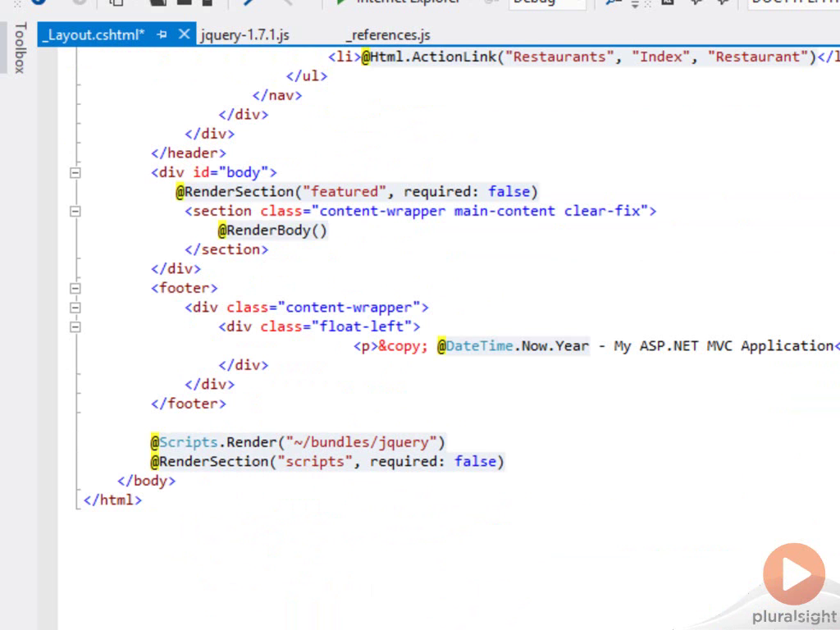
Task: Click the "featured" RenderSection string
Action: 344,192
